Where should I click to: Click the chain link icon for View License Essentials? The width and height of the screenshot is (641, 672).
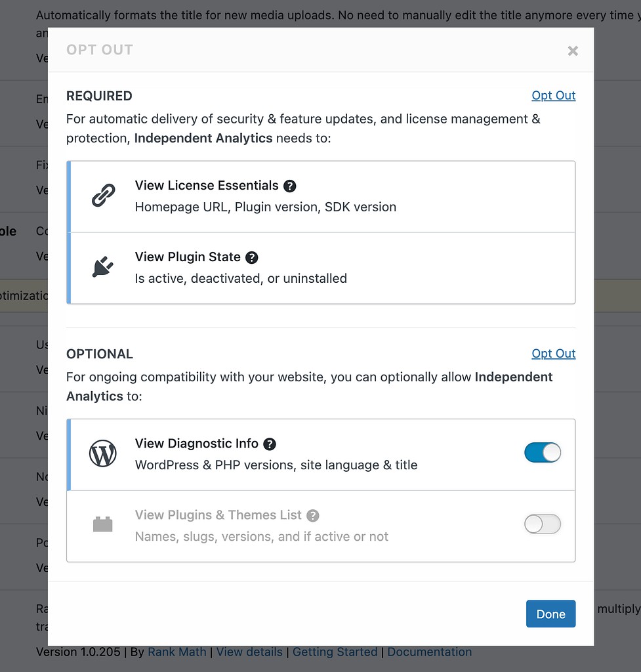coord(102,196)
